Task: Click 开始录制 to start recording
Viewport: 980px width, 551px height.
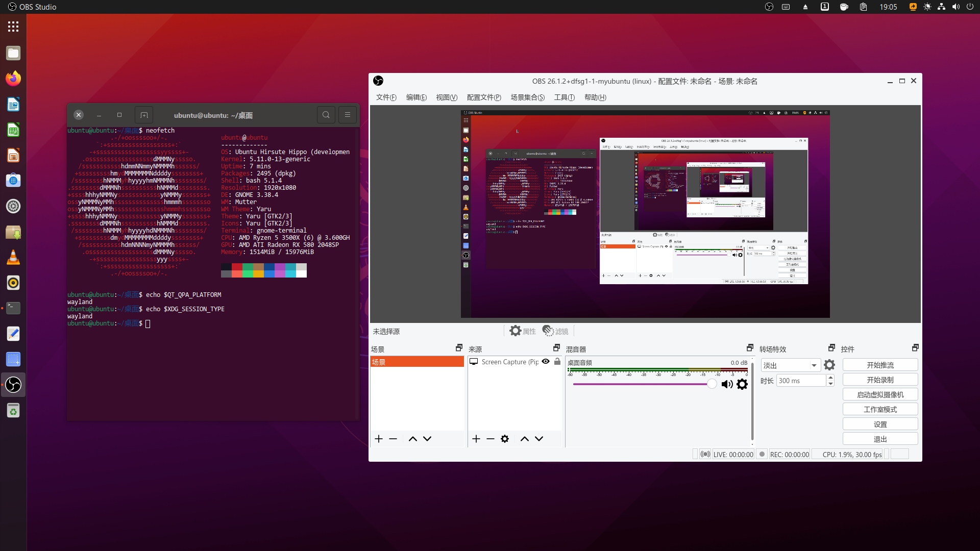Action: click(x=880, y=380)
